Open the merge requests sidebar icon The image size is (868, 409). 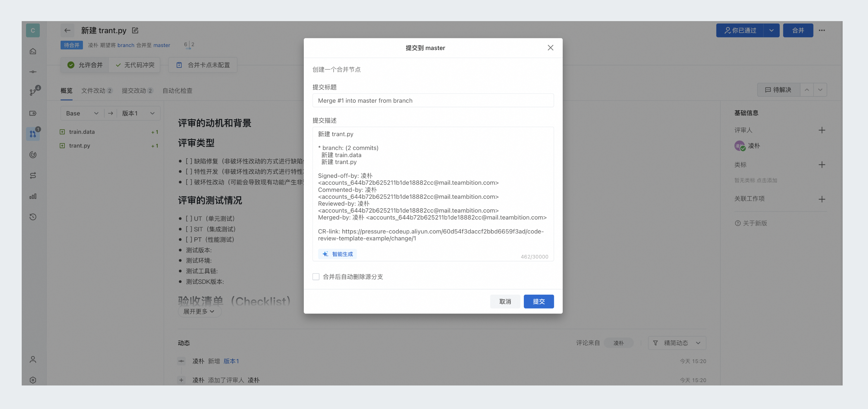point(33,134)
